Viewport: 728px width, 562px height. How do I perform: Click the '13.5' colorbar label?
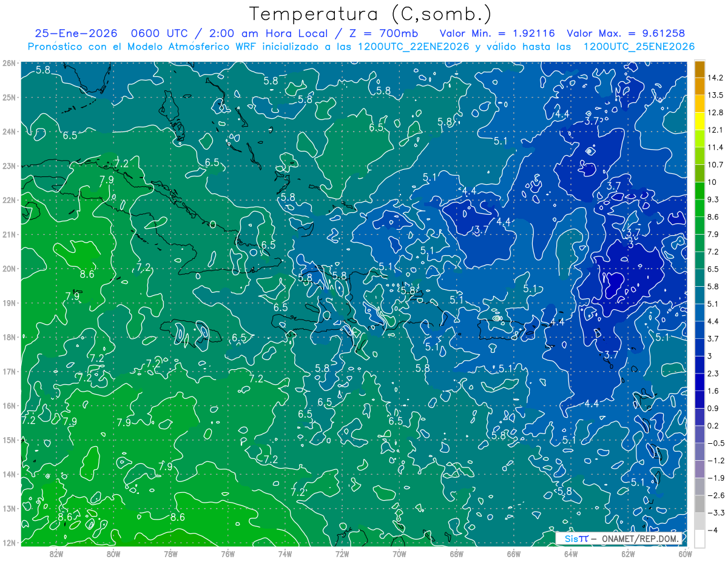[x=716, y=95]
